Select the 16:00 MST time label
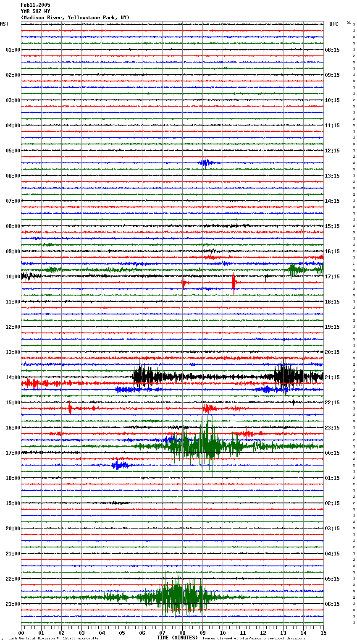This screenshot has height=644, width=357. pyautogui.click(x=13, y=428)
